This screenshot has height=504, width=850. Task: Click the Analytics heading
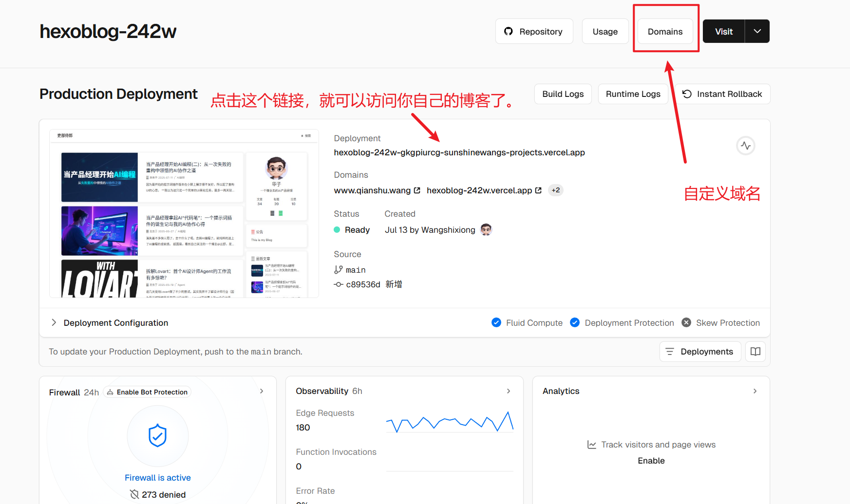coord(561,391)
